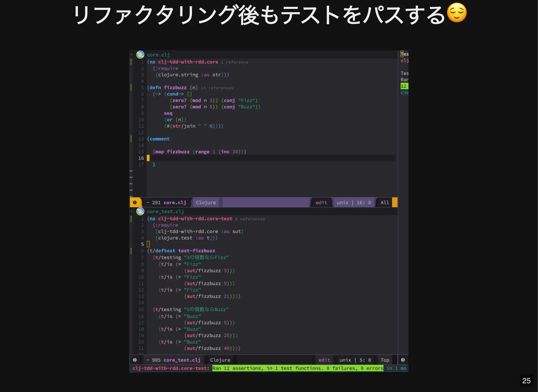Click the '13 references' code lens on fizzbuzz

pyautogui.click(x=217, y=88)
